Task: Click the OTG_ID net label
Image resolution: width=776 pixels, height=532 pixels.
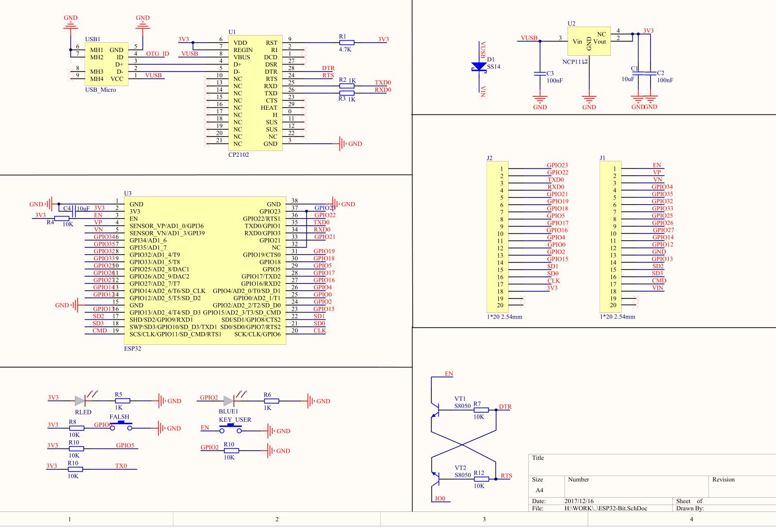Action: 157,54
